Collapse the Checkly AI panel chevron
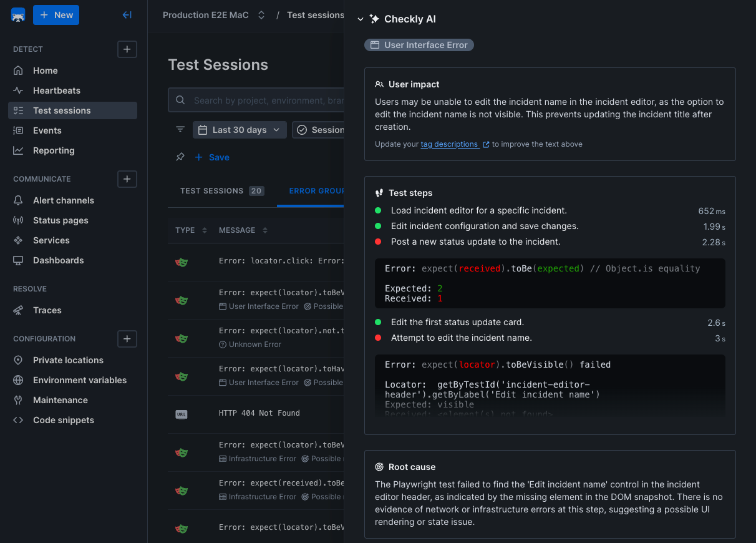756x543 pixels. pyautogui.click(x=361, y=19)
